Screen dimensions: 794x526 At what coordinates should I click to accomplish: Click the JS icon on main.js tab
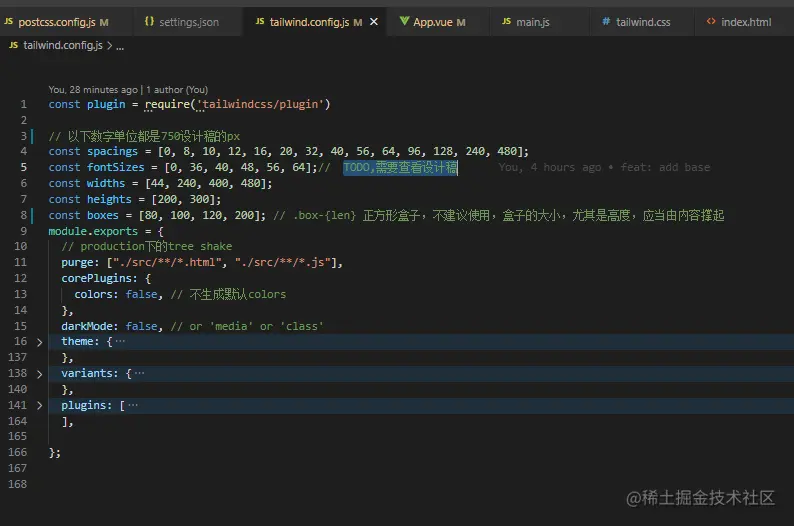[506, 21]
